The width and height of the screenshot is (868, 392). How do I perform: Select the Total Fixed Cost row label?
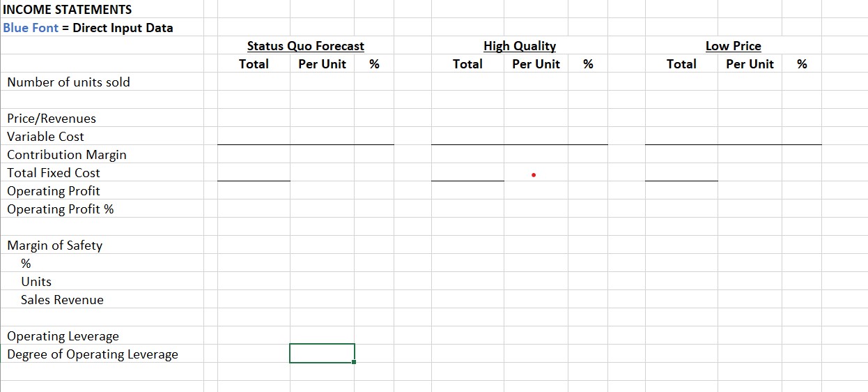click(54, 173)
